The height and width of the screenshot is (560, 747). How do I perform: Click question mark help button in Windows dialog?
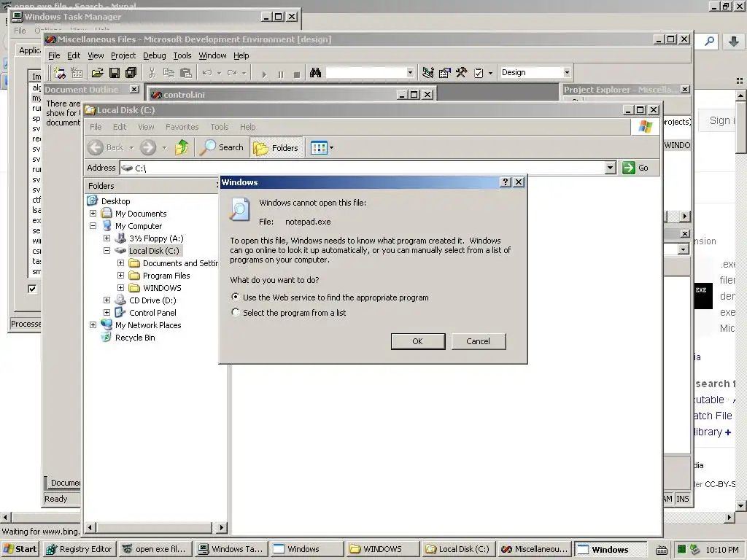click(506, 182)
